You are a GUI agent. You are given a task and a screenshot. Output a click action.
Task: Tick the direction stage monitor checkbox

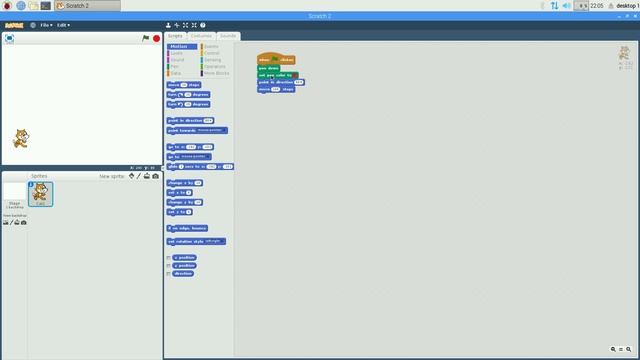point(169,274)
